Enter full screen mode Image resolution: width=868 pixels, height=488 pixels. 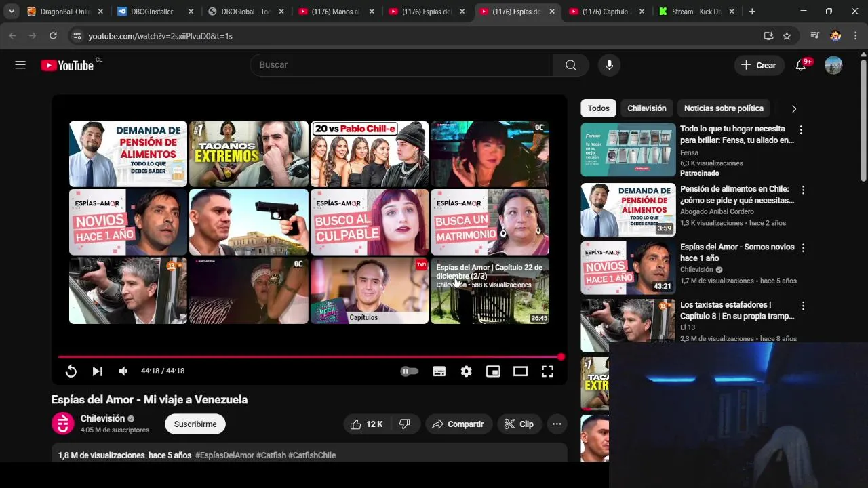tap(547, 371)
